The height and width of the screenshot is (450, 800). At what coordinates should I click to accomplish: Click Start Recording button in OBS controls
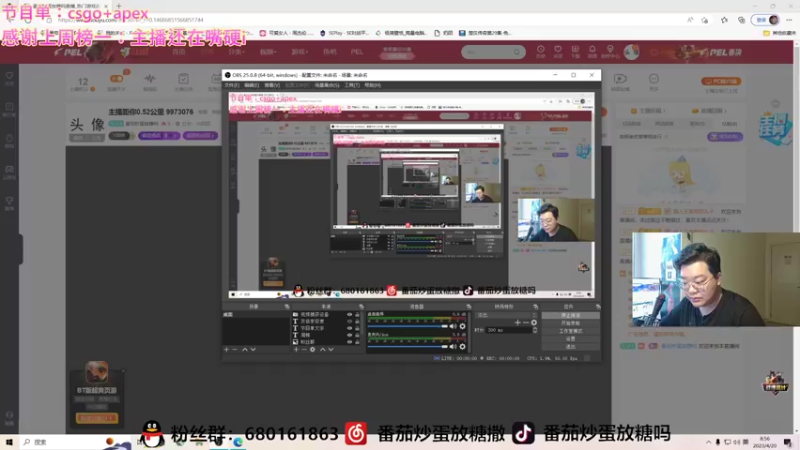570,323
